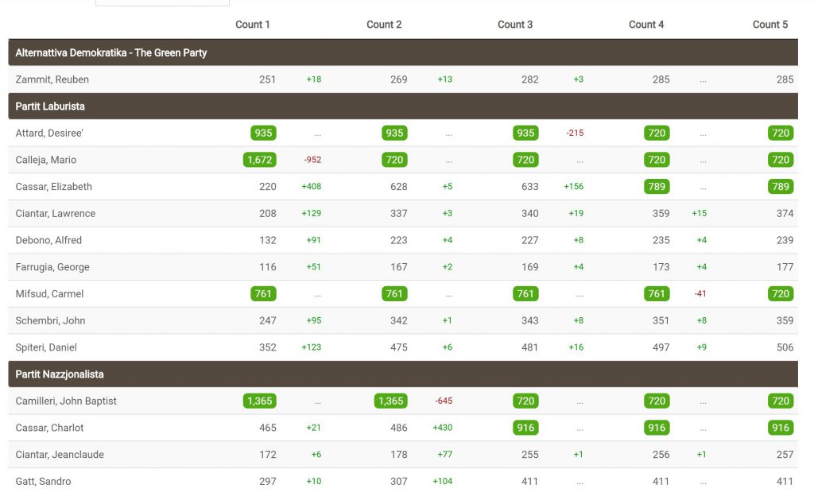Select the red "-952" transfer for Calleja
The width and height of the screenshot is (814, 504).
pos(312,160)
